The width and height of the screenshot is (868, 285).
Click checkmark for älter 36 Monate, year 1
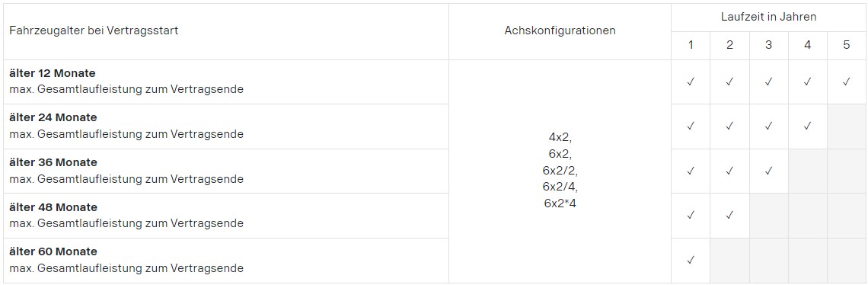pos(691,171)
